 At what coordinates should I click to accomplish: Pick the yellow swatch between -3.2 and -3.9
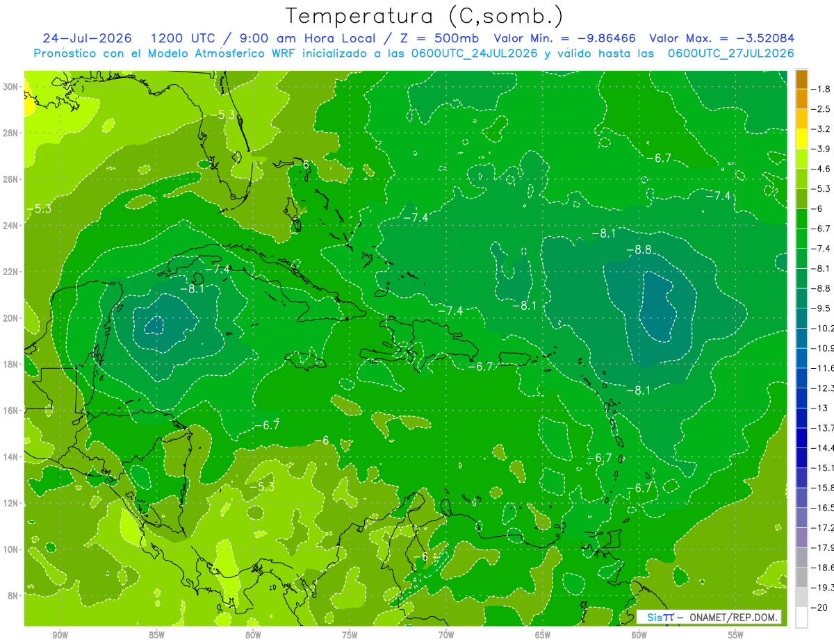point(801,139)
